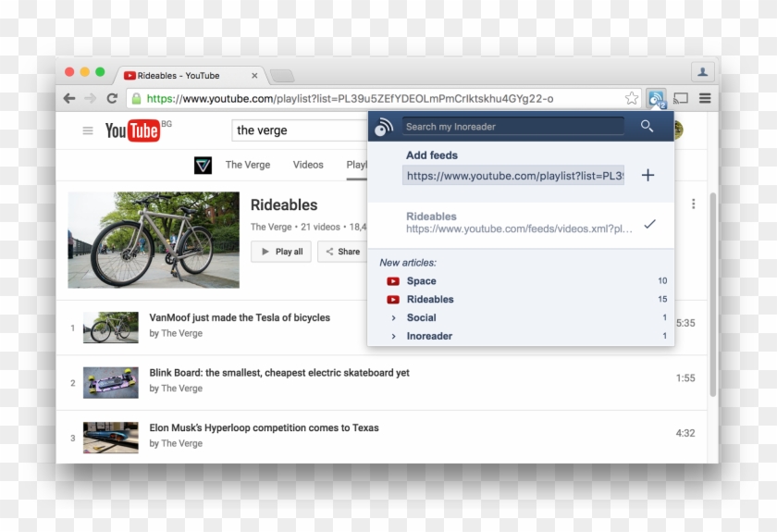This screenshot has width=777, height=532.
Task: Click the Share button
Action: tap(340, 252)
